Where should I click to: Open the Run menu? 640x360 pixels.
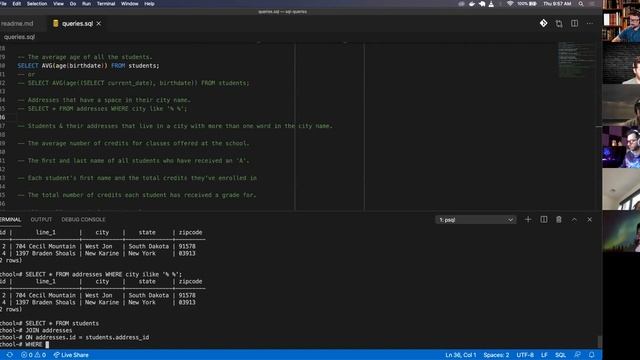click(87, 4)
